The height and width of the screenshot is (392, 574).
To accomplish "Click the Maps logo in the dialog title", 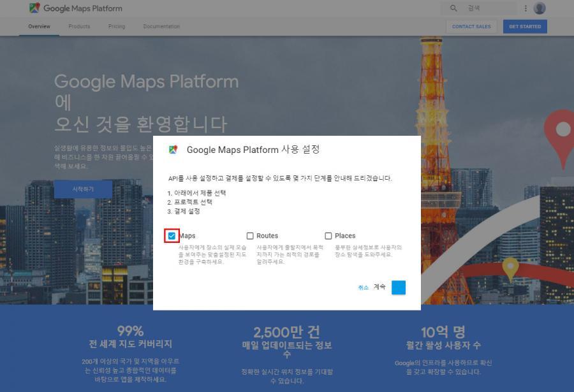I will (x=173, y=150).
